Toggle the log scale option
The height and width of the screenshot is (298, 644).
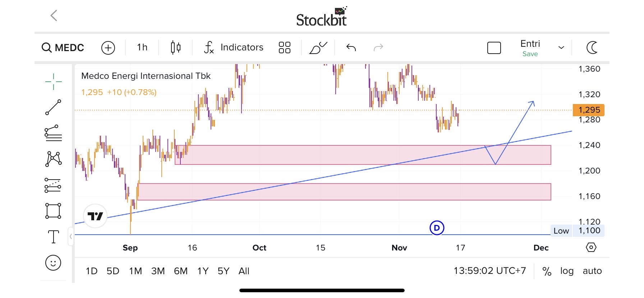pyautogui.click(x=567, y=271)
